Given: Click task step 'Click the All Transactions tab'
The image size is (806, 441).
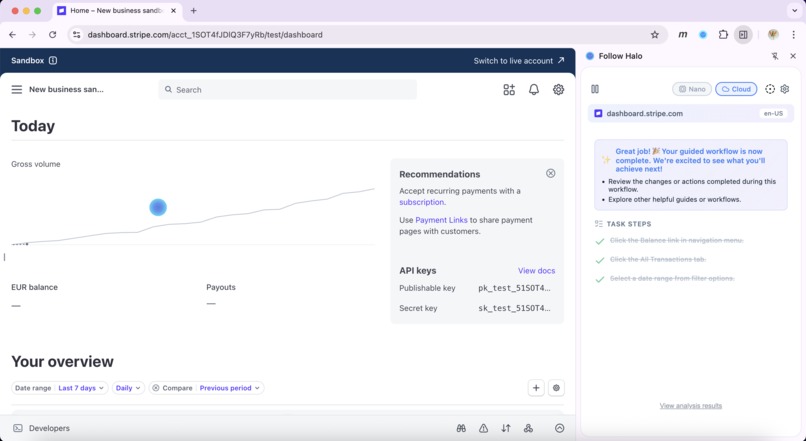Looking at the screenshot, I should [x=658, y=260].
